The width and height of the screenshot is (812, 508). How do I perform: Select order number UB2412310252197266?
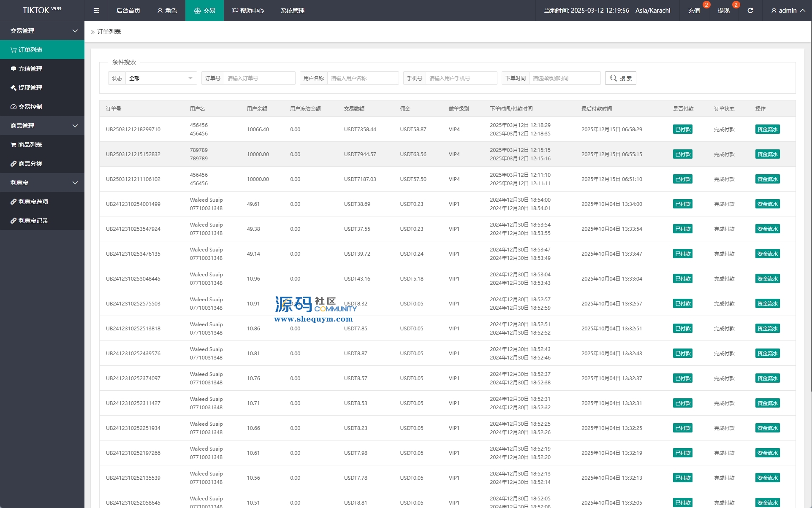133,453
